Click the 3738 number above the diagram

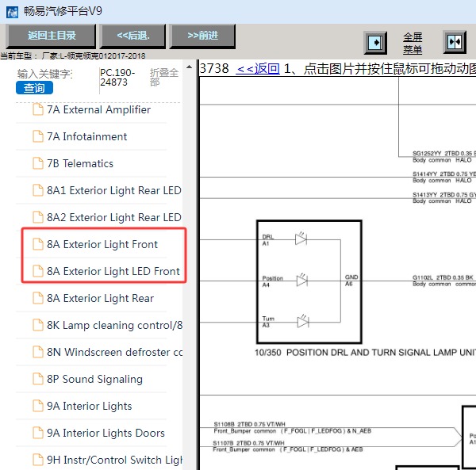click(x=214, y=68)
